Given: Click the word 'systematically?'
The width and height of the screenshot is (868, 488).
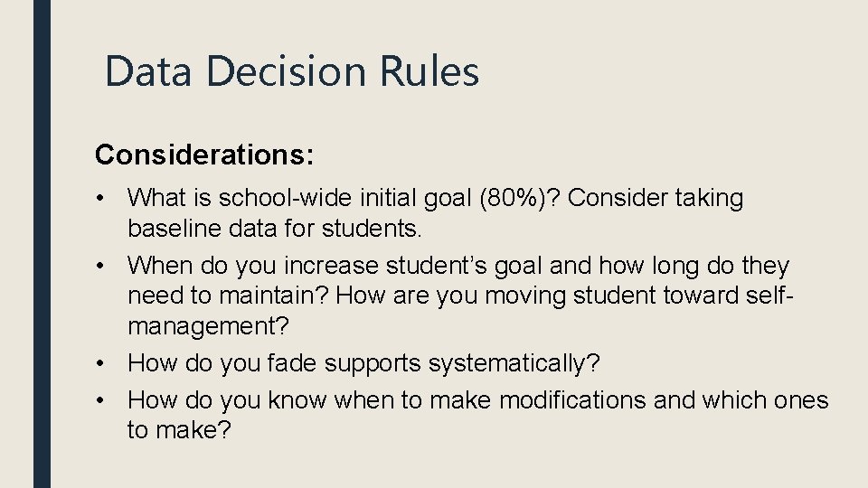Looking at the screenshot, I should [x=514, y=363].
